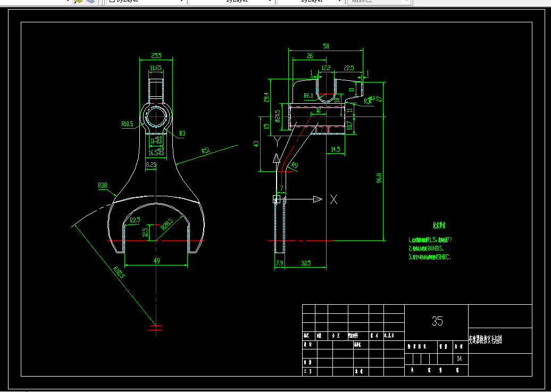Select the 7.9 thickness dimension
The height and width of the screenshot is (392, 551).
(x=279, y=263)
